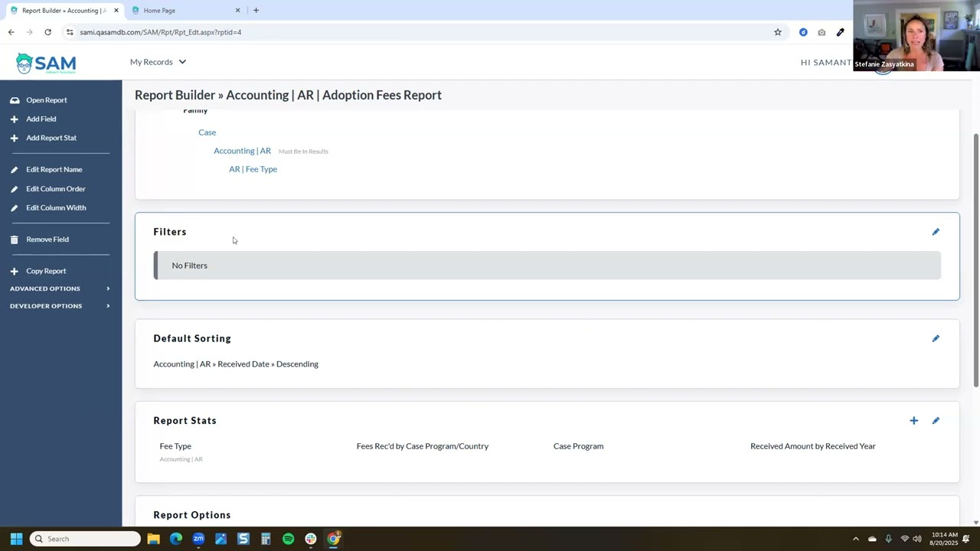Open network settings in system tray
This screenshot has height=551, width=980.
(904, 539)
